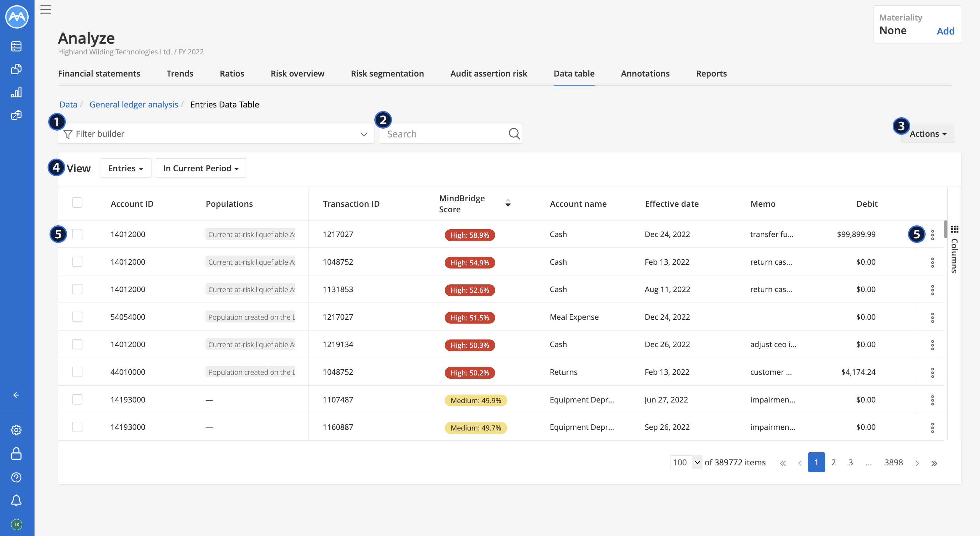Open the settings gear in sidebar
980x536 pixels.
click(16, 430)
